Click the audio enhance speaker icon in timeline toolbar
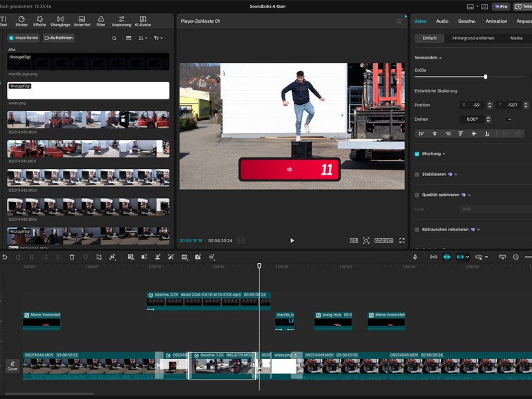 pos(144,257)
